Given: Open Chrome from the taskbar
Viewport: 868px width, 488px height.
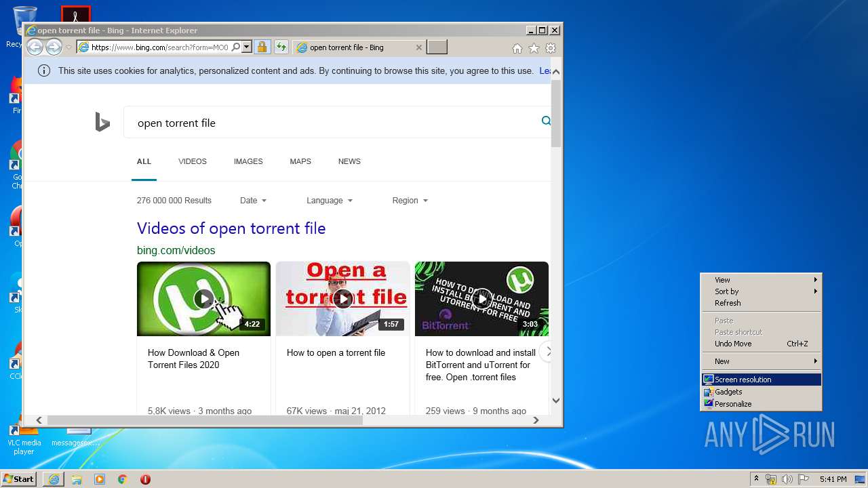Looking at the screenshot, I should click(x=122, y=479).
